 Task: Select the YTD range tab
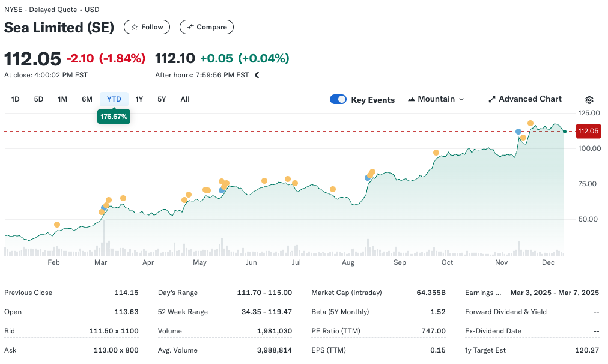tap(114, 99)
